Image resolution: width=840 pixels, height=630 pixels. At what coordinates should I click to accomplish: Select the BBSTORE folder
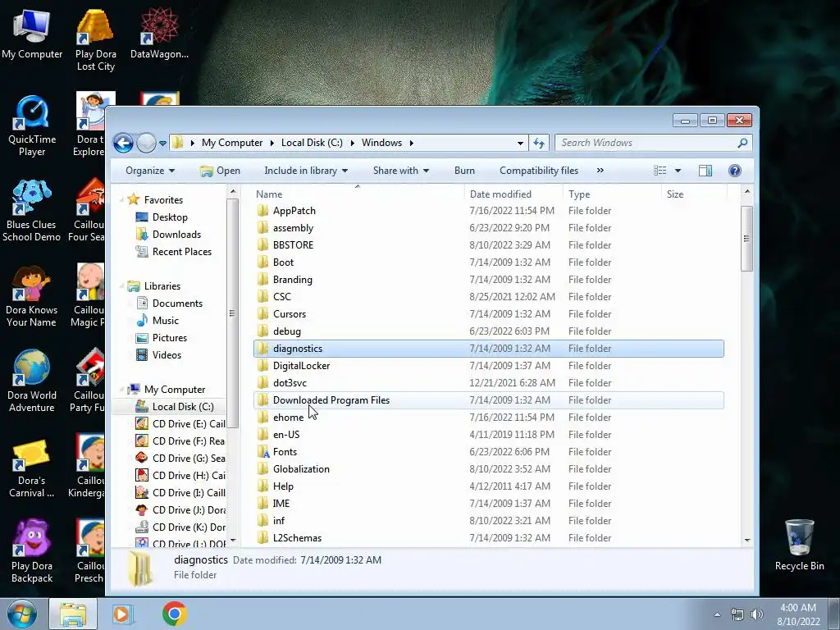[x=293, y=244]
